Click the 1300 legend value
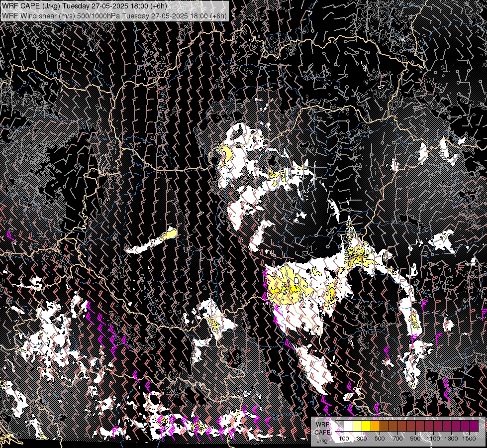Screen dimensions: 487x448 [x=451, y=439]
